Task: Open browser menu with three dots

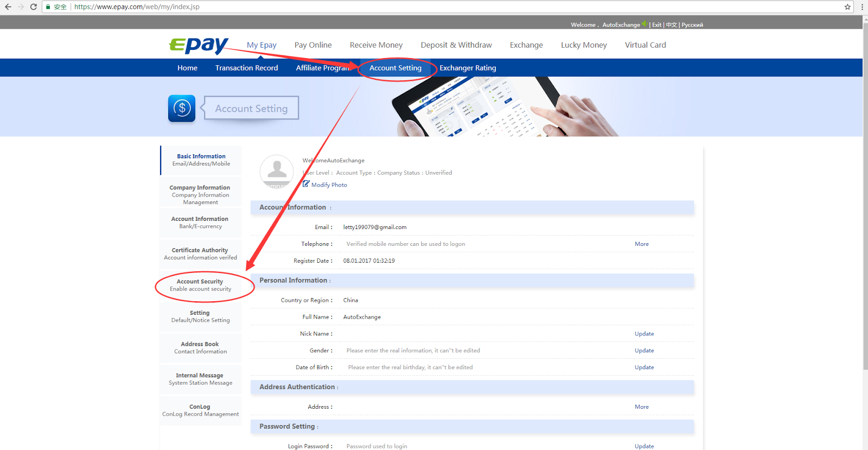Action: click(862, 7)
